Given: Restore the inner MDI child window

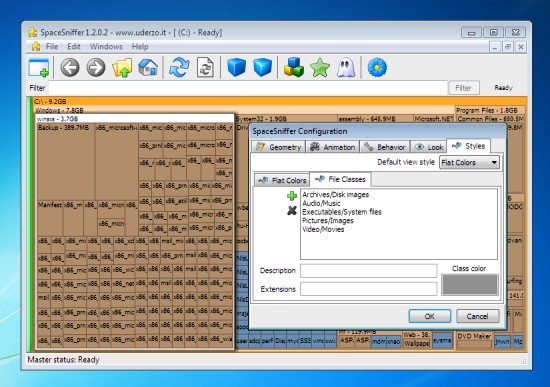Looking at the screenshot, I should [x=508, y=47].
